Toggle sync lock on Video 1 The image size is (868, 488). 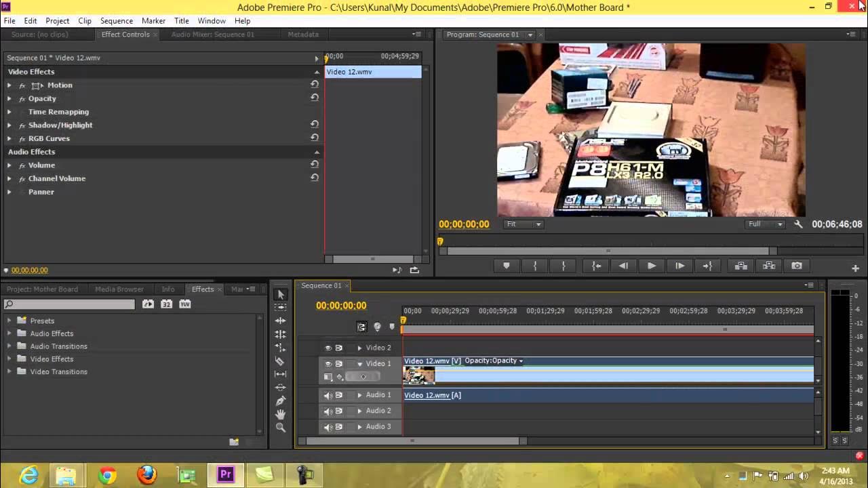pyautogui.click(x=339, y=364)
